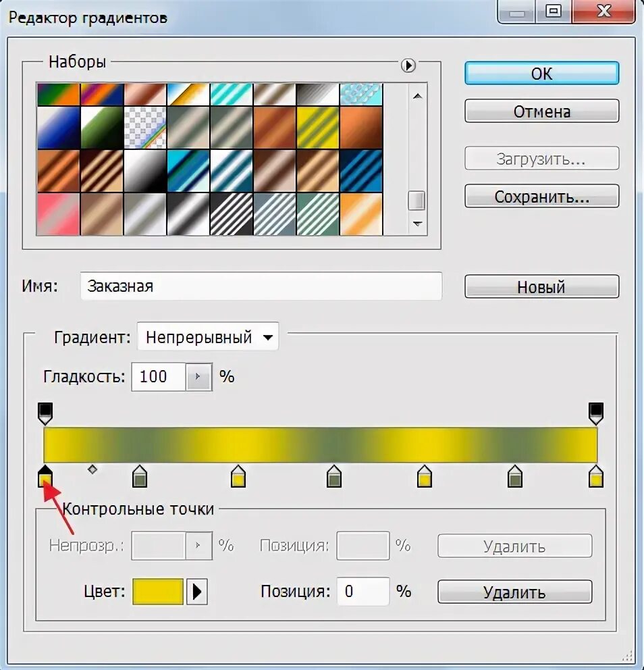644x670 pixels.
Task: Select the yellow striped gradient preset
Action: 318,128
